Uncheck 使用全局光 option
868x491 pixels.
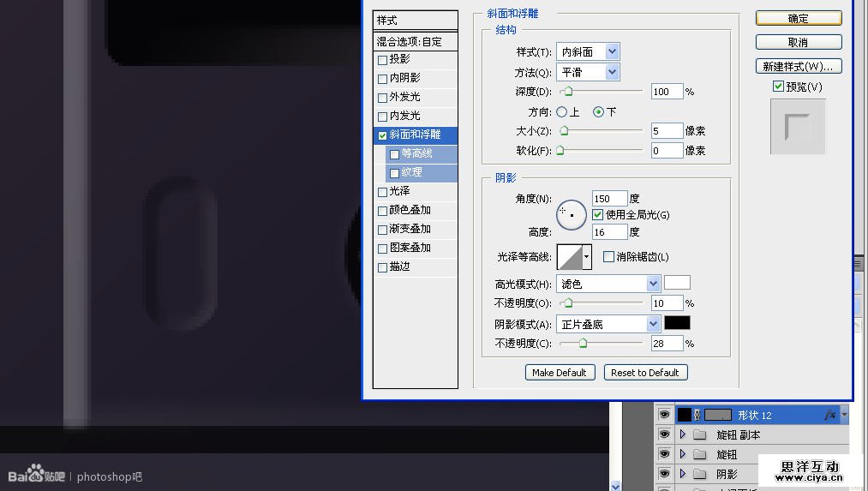(598, 215)
